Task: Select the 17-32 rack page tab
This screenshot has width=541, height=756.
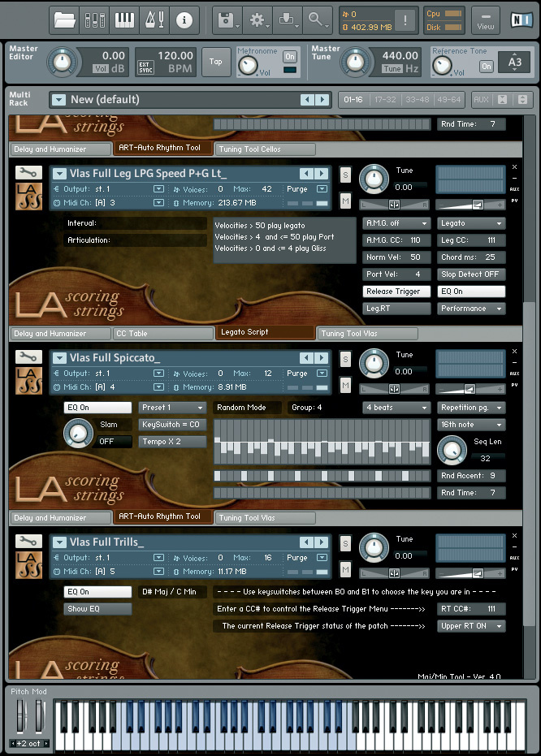Action: 385,100
